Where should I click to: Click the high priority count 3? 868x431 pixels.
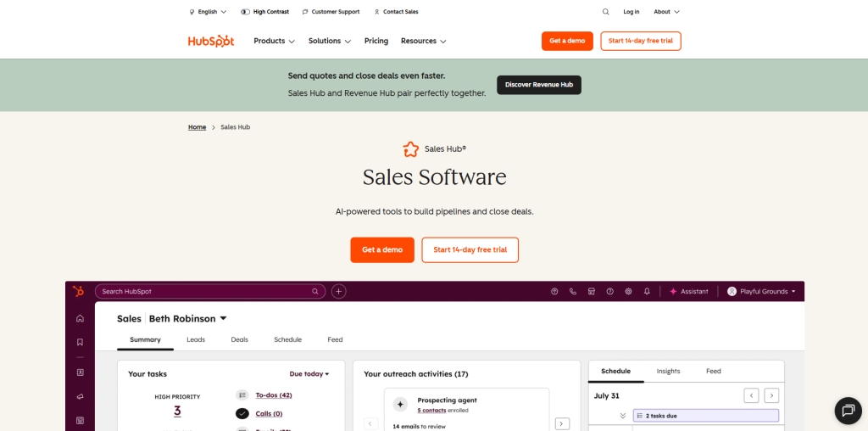[177, 411]
